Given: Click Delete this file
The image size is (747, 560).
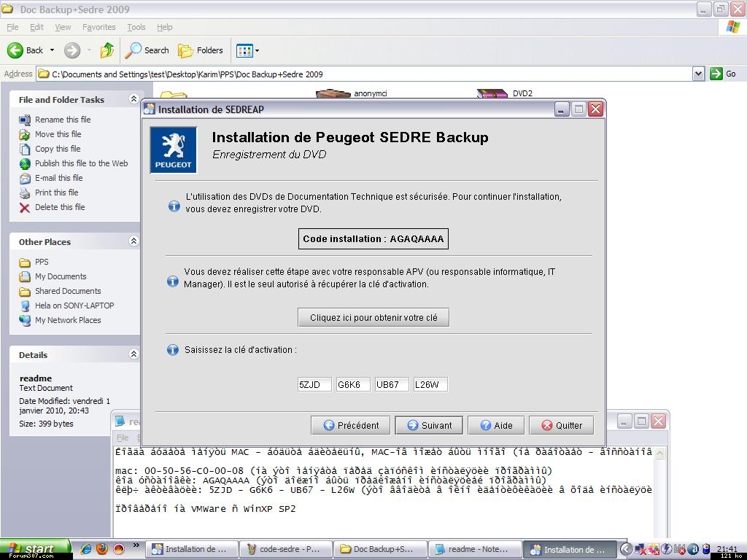Looking at the screenshot, I should pos(60,207).
